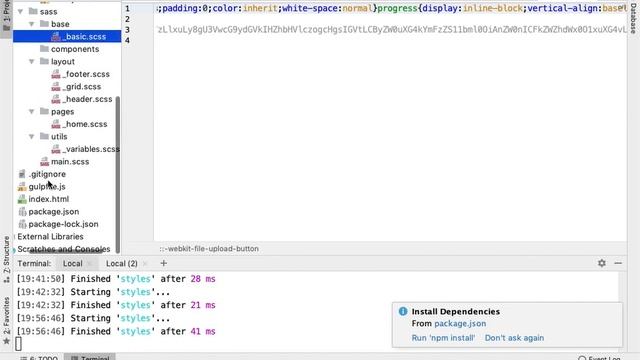Open package.json in project tree
Viewport: 640px width, 360px height.
coord(53,212)
